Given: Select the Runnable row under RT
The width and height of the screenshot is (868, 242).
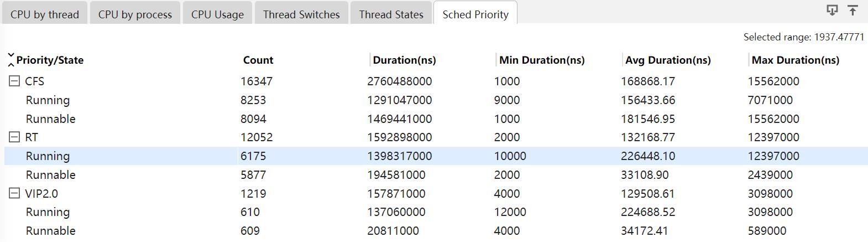Looking at the screenshot, I should tap(51, 175).
